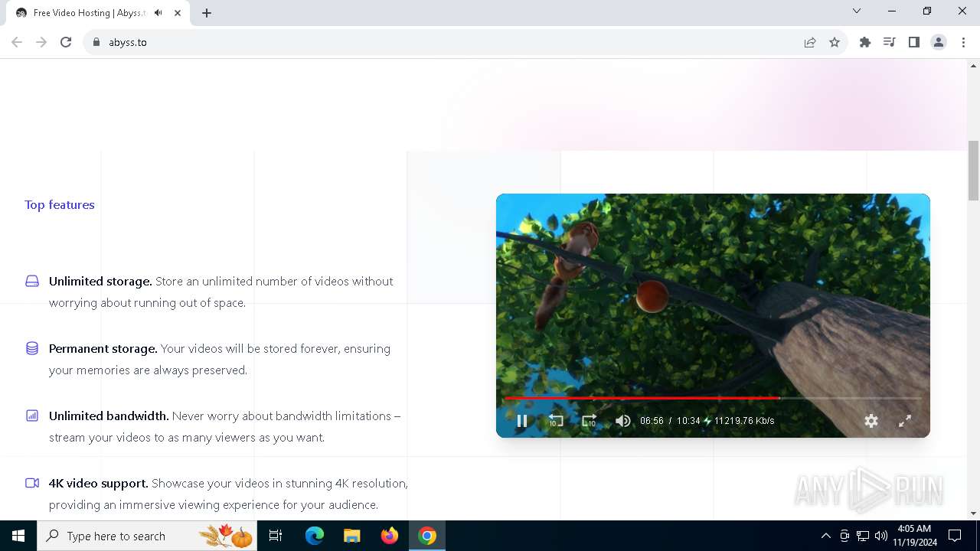Enter fullscreen mode on video
980x551 pixels.
[x=905, y=421]
